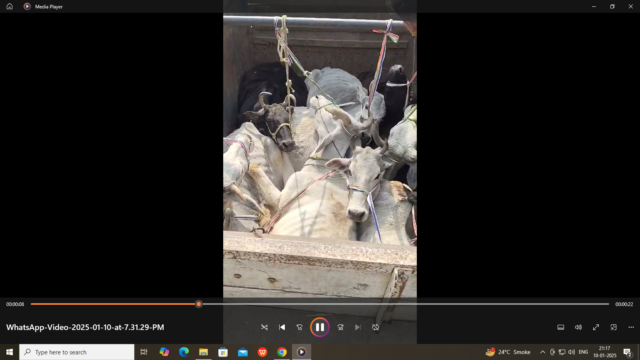Click the Windows Start button
Screen dimensions: 640x360
click(x=9, y=352)
